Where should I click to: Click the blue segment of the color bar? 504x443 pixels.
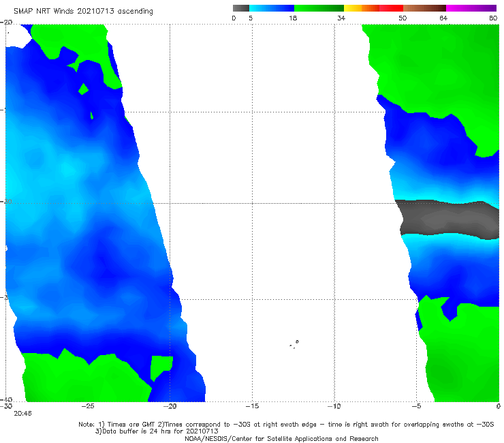tap(271, 8)
